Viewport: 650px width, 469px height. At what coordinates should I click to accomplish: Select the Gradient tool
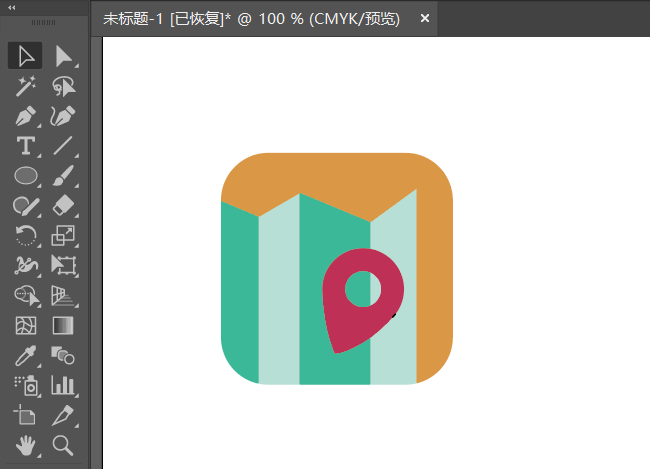click(x=63, y=326)
